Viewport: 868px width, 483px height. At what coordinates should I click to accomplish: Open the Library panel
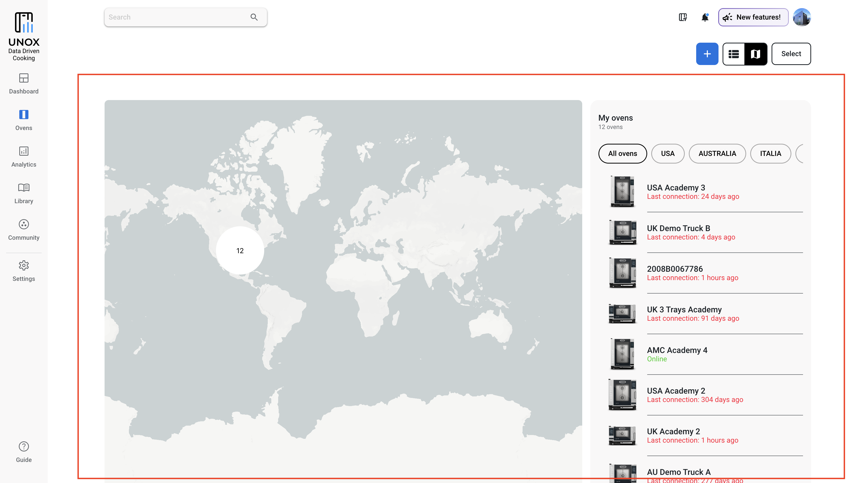(x=23, y=193)
